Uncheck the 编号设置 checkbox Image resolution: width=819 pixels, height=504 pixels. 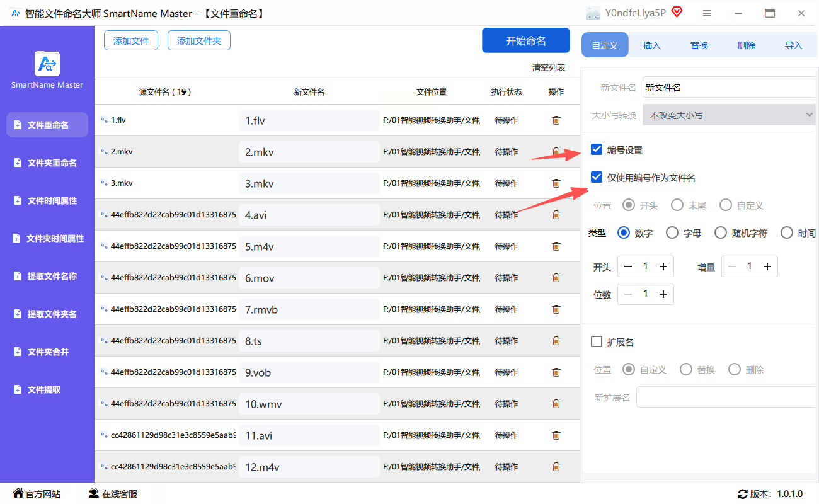point(597,150)
